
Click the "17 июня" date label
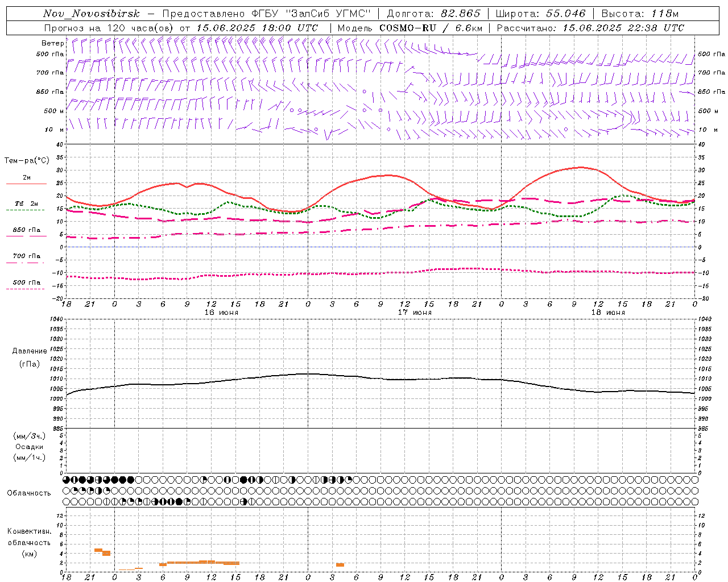(415, 313)
